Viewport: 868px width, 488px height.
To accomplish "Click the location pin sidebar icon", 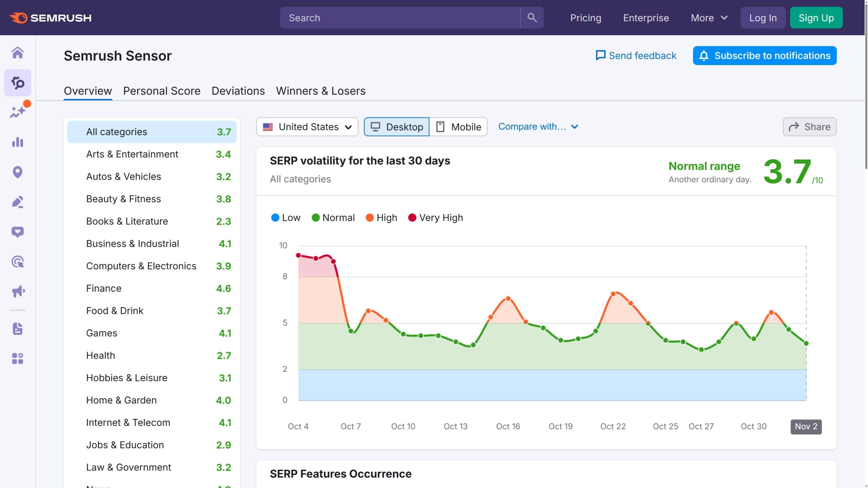I will click(x=18, y=172).
